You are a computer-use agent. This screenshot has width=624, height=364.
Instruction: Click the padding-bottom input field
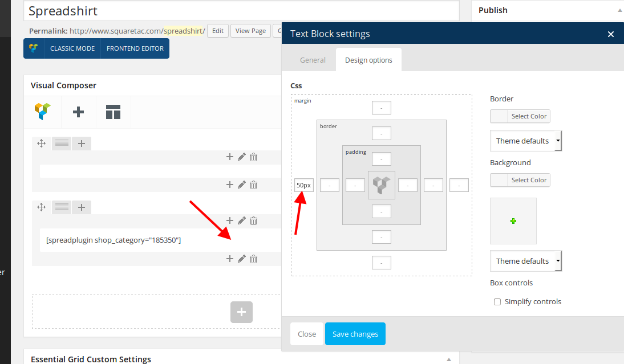382,211
